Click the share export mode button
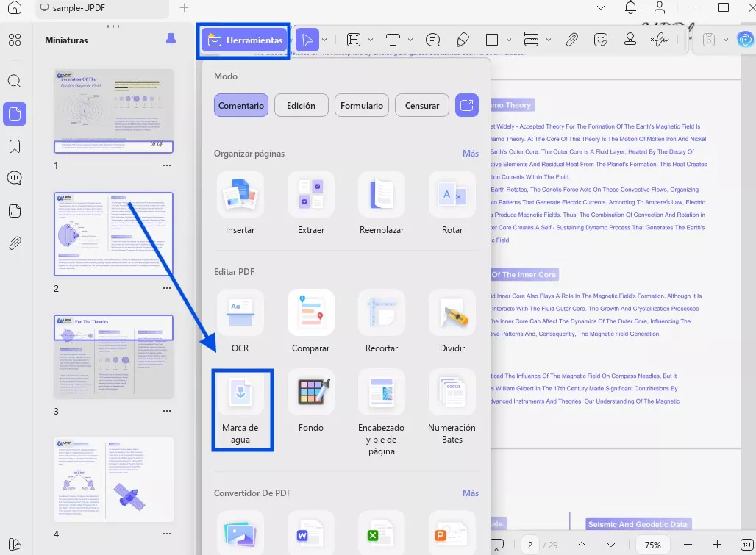 click(467, 106)
